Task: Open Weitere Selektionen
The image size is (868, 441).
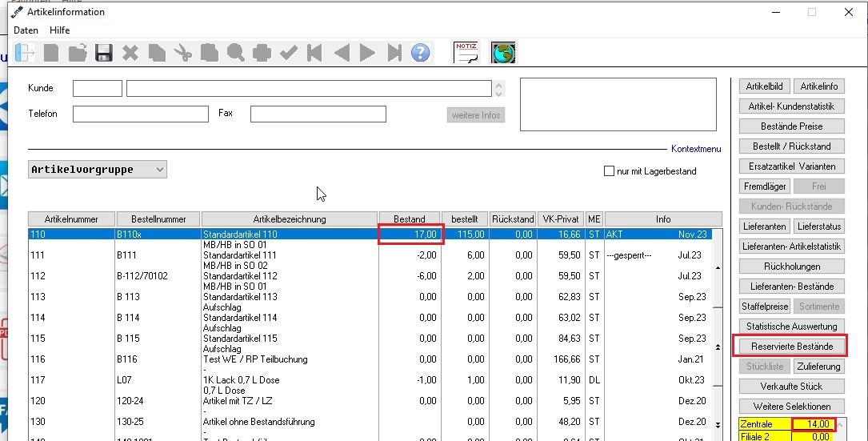Action: click(x=792, y=406)
